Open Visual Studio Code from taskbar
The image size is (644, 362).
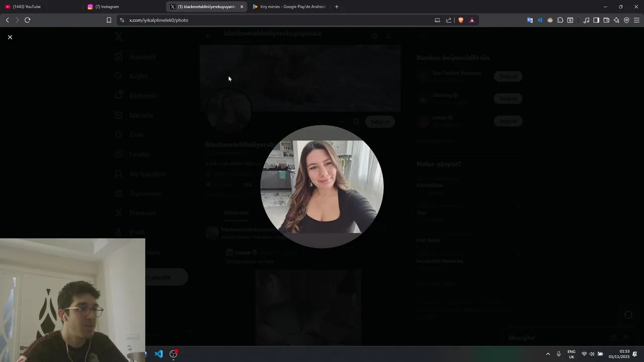click(158, 354)
